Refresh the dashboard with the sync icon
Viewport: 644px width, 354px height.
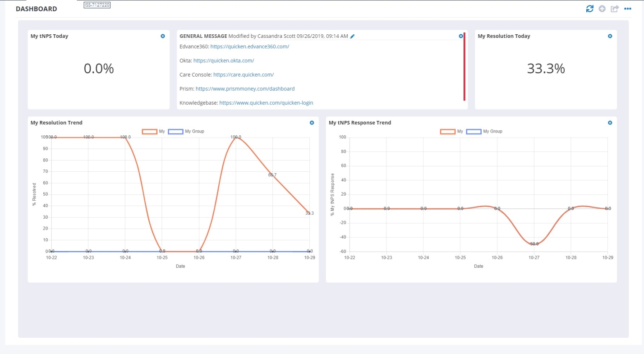click(589, 9)
